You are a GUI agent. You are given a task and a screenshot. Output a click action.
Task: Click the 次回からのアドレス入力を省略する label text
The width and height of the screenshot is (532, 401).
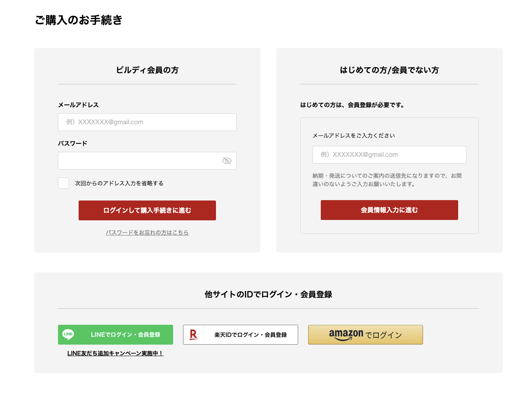pos(119,183)
